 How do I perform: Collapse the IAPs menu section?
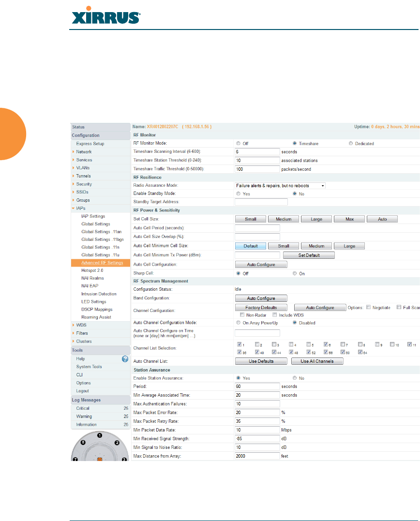click(81, 208)
